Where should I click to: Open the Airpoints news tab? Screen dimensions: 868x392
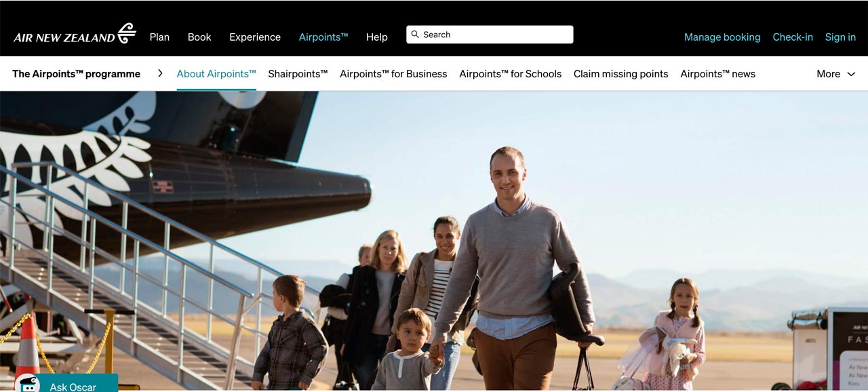717,74
